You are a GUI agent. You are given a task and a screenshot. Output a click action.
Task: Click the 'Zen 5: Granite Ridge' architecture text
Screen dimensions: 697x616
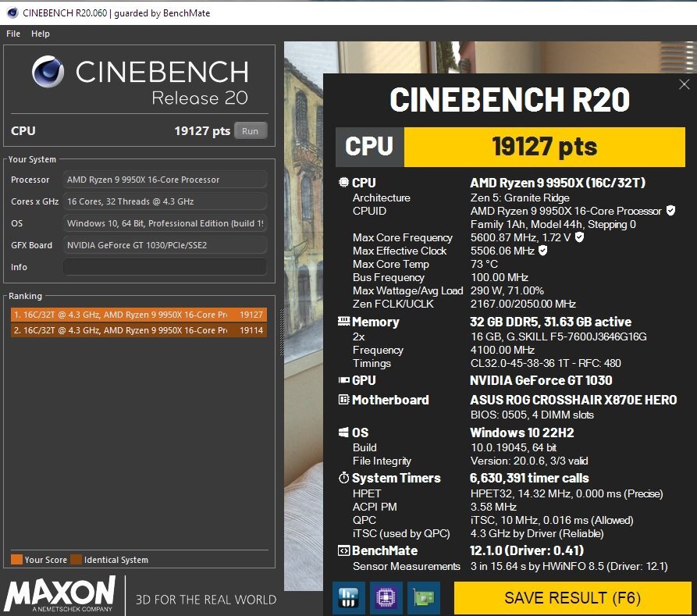[520, 198]
